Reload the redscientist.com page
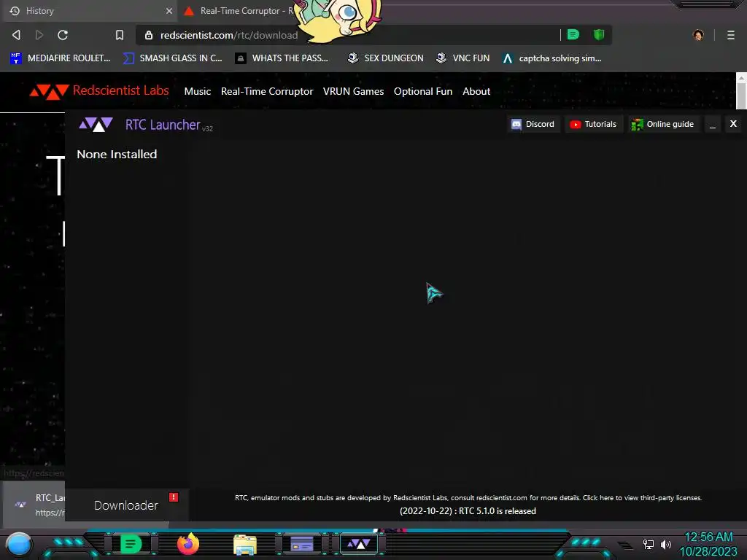Screen dimensions: 747x560 click(63, 35)
